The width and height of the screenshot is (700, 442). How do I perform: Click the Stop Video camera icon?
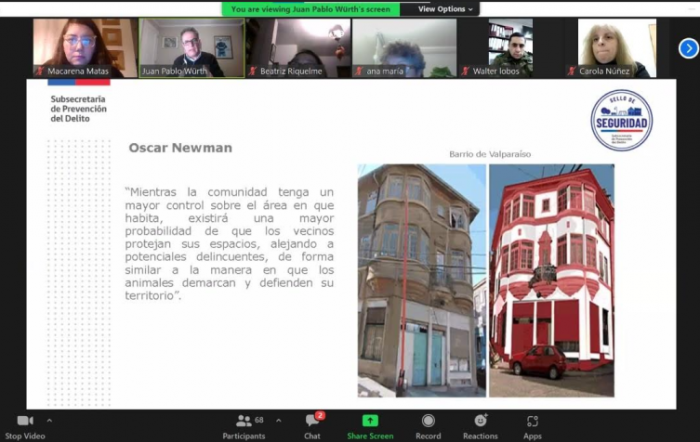(25, 421)
